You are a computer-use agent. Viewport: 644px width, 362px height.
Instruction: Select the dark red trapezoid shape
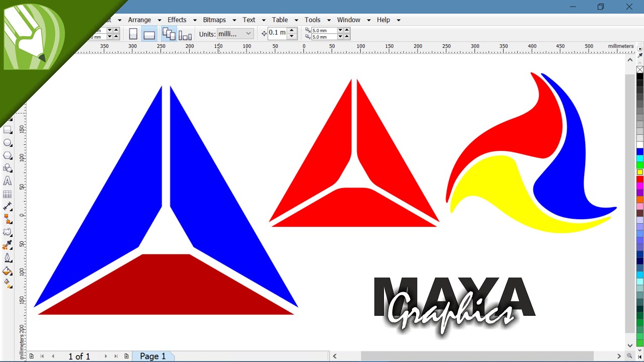click(166, 285)
